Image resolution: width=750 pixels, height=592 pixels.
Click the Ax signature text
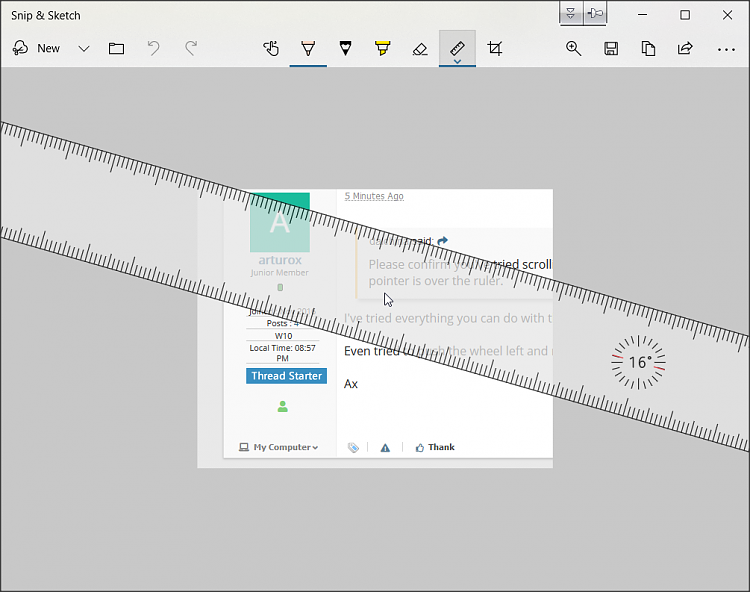351,384
